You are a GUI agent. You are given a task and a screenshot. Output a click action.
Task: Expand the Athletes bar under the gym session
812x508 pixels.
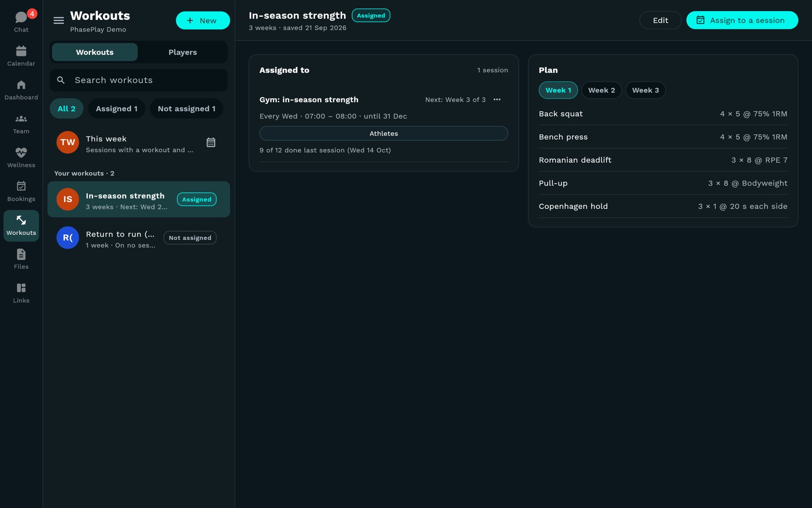(384, 134)
